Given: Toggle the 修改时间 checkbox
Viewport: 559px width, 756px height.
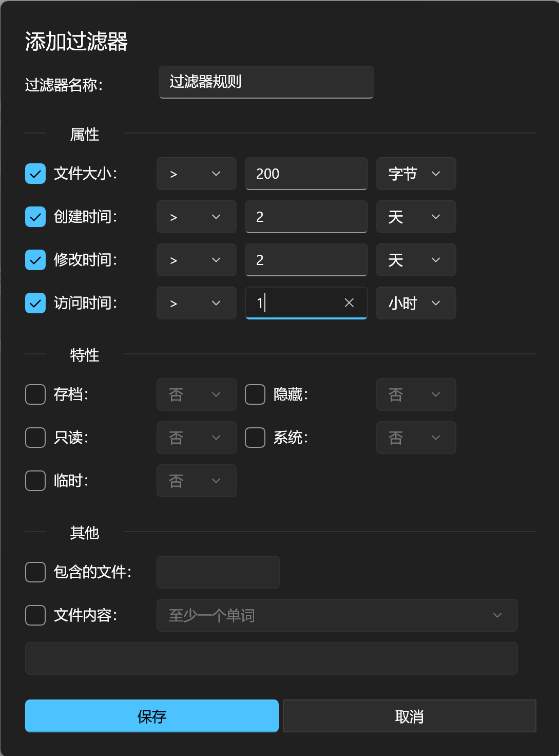Looking at the screenshot, I should 35,260.
